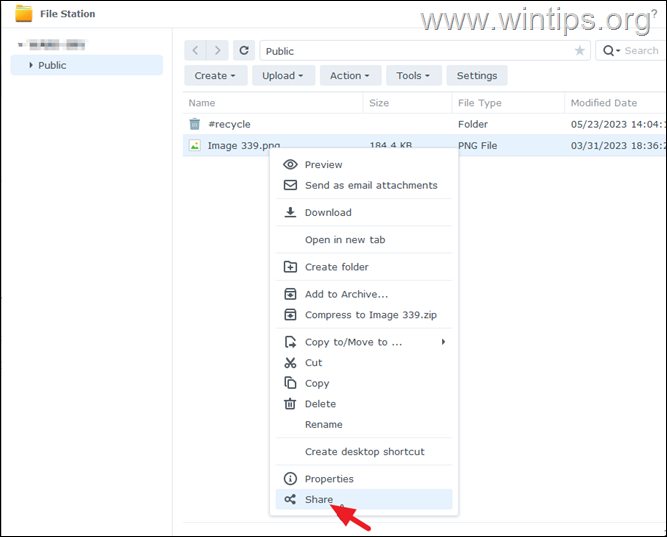Open the Action dropdown
Viewport: 667px width, 537px height.
point(350,75)
